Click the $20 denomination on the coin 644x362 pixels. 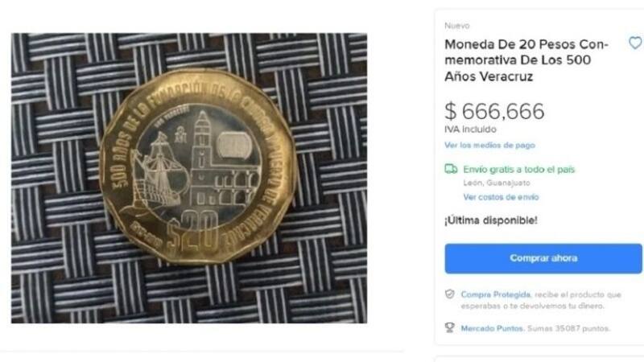tap(193, 232)
